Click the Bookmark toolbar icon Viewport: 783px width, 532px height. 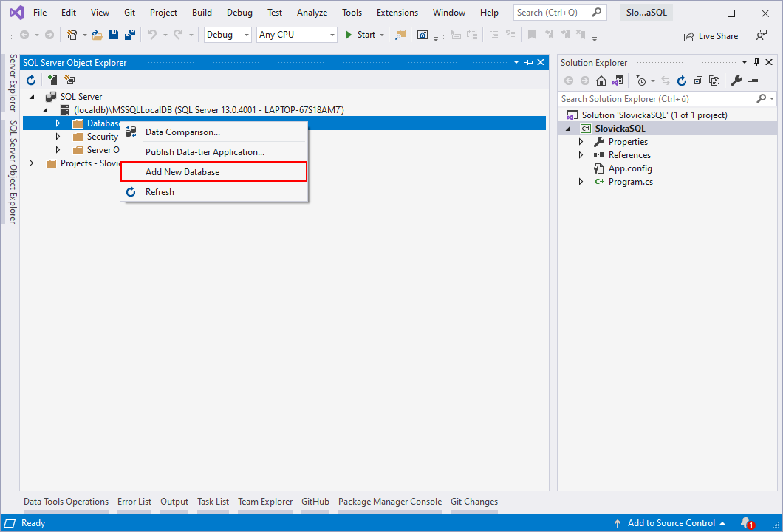pos(533,35)
